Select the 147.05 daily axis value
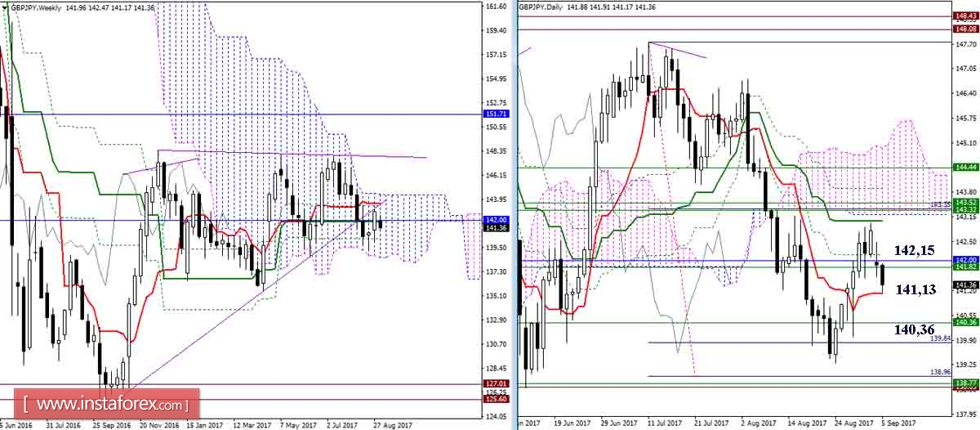Image resolution: width=980 pixels, height=430 pixels. click(964, 69)
